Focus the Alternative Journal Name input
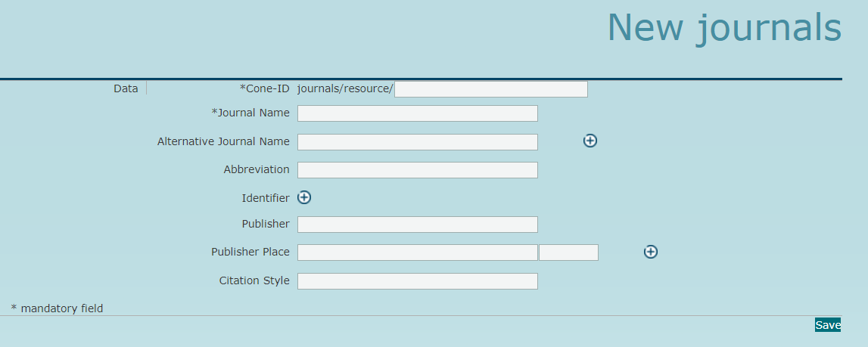The width and height of the screenshot is (868, 347). point(417,142)
